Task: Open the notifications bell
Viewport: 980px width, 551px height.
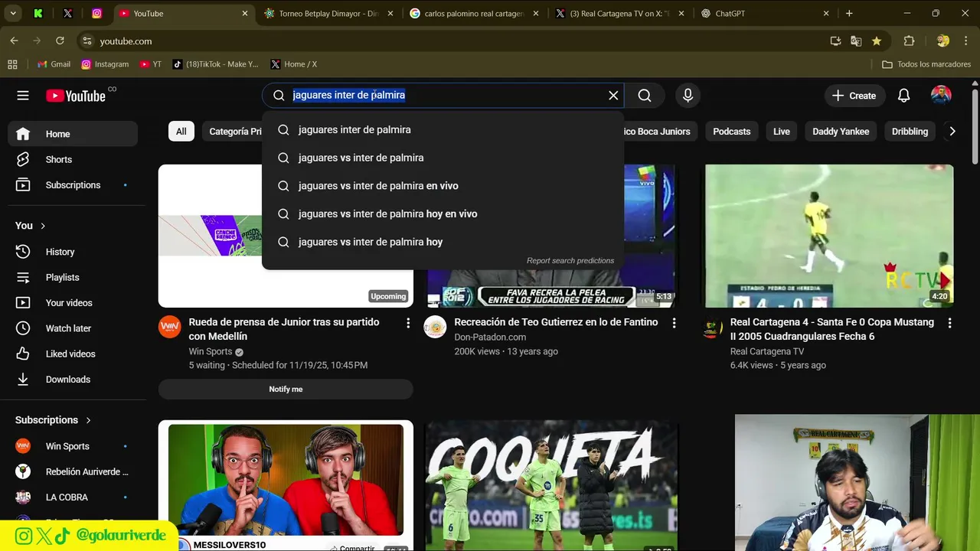Action: (904, 96)
